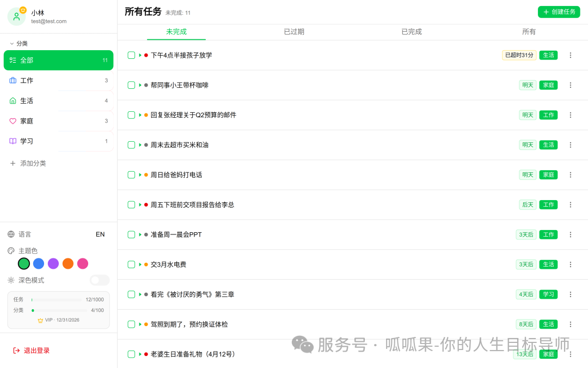Click the 创建任务 button
This screenshot has width=588, height=368.
pyautogui.click(x=559, y=11)
